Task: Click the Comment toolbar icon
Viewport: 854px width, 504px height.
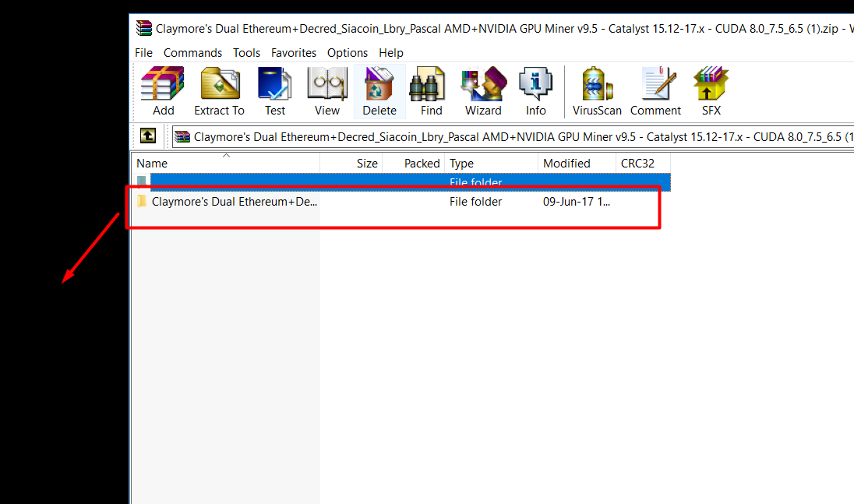Action: click(656, 91)
